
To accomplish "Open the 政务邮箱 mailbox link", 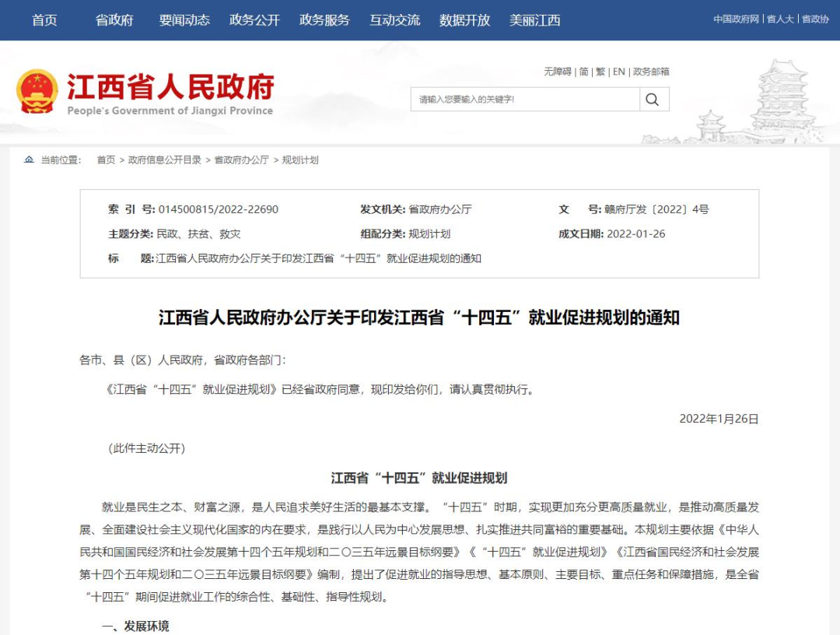I will pyautogui.click(x=651, y=72).
